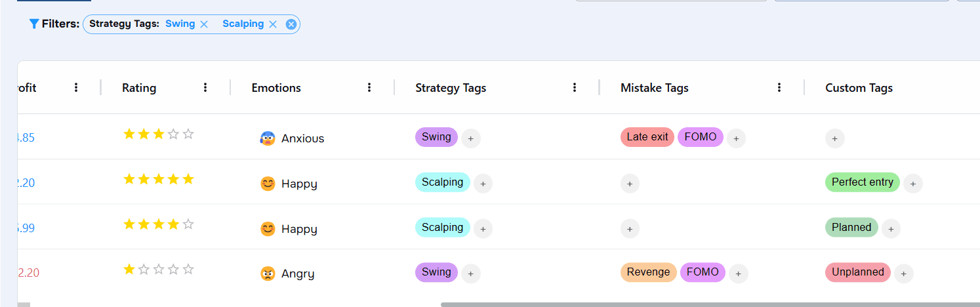Screen dimensions: 980x307
Task: Click the Late exit mistake tag
Action: (647, 137)
